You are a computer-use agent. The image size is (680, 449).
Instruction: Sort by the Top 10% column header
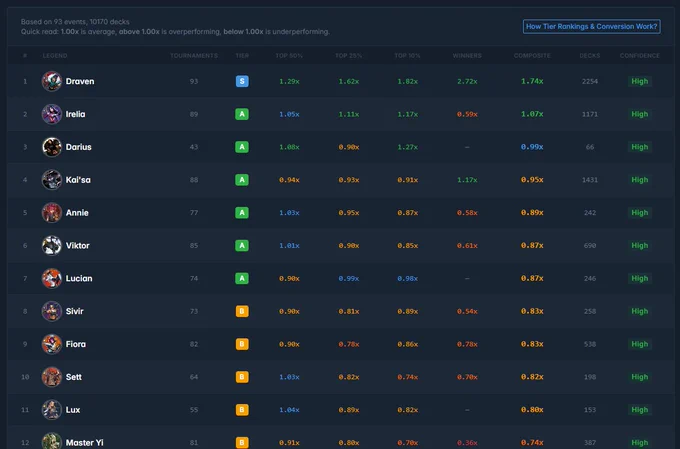[x=408, y=56]
